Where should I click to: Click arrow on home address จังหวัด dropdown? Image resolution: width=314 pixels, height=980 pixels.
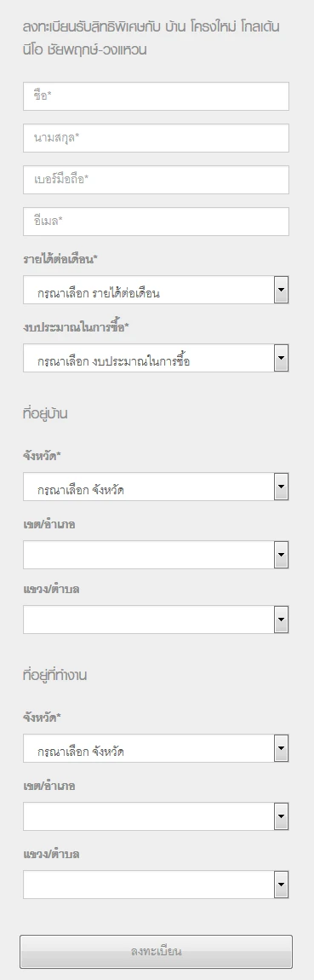[x=281, y=487]
